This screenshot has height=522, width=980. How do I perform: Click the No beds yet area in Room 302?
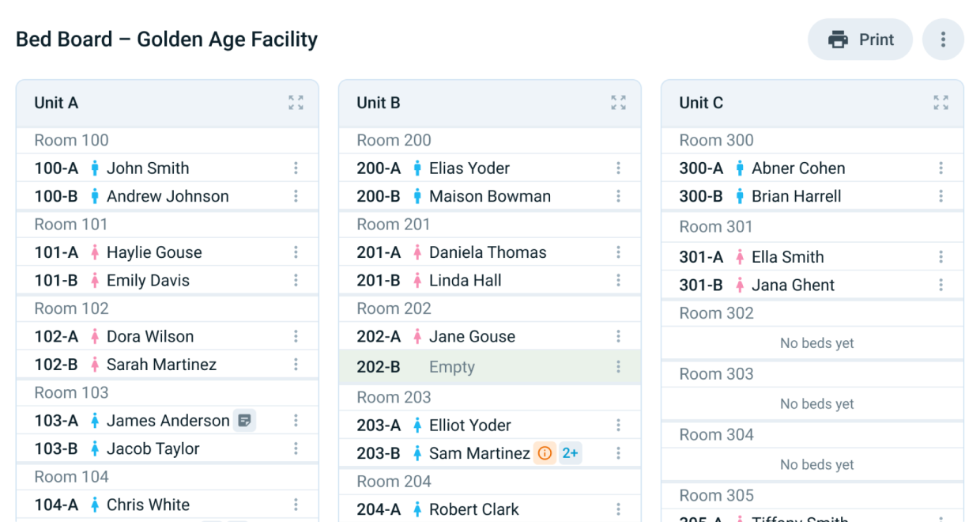pyautogui.click(x=816, y=342)
